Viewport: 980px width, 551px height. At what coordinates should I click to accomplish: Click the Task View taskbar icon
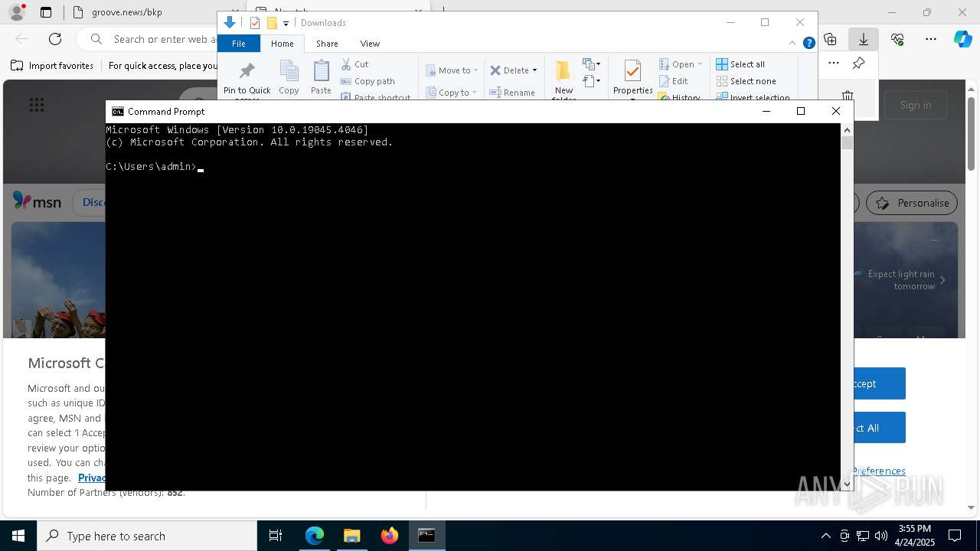coord(276,536)
